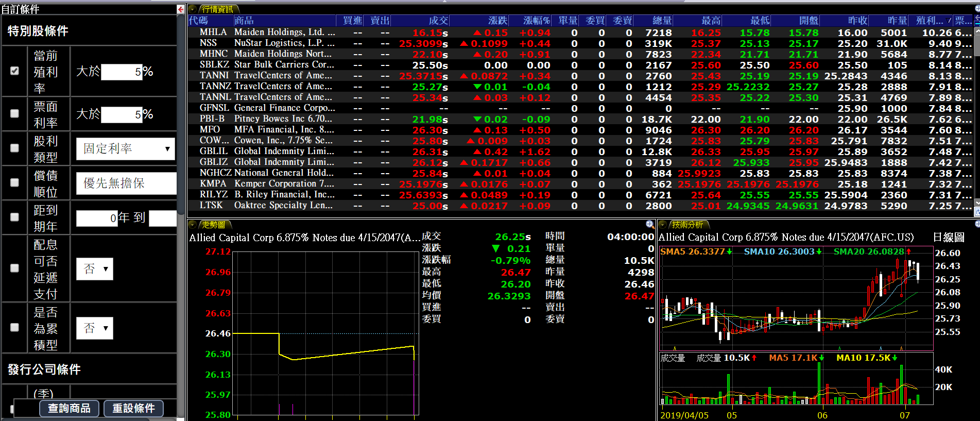Click the 當前殖利率 percentage input field
This screenshot has width=980, height=421.
click(122, 72)
